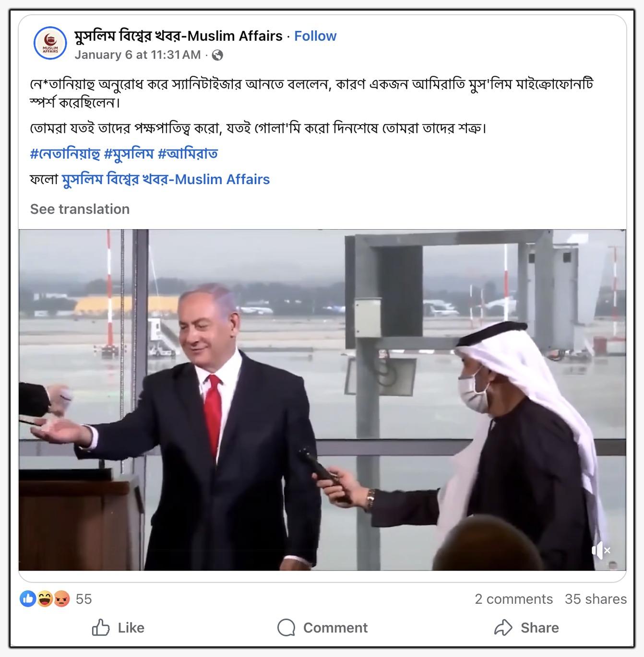Unmute the video using the speaker icon
644x657 pixels.
pyautogui.click(x=601, y=551)
